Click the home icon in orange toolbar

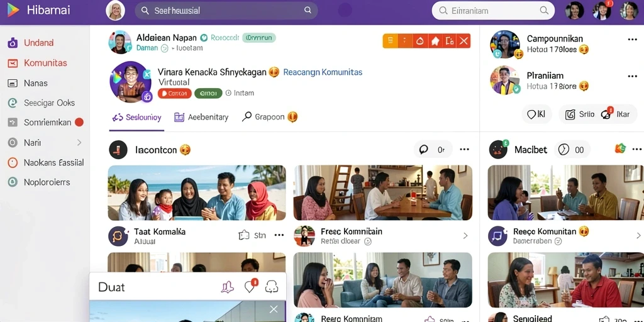pyautogui.click(x=435, y=41)
